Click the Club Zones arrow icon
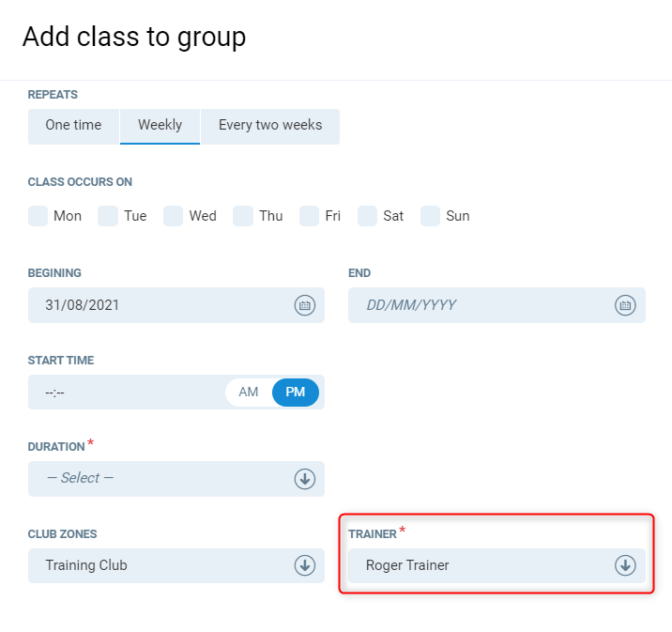The image size is (672, 632). click(x=304, y=565)
